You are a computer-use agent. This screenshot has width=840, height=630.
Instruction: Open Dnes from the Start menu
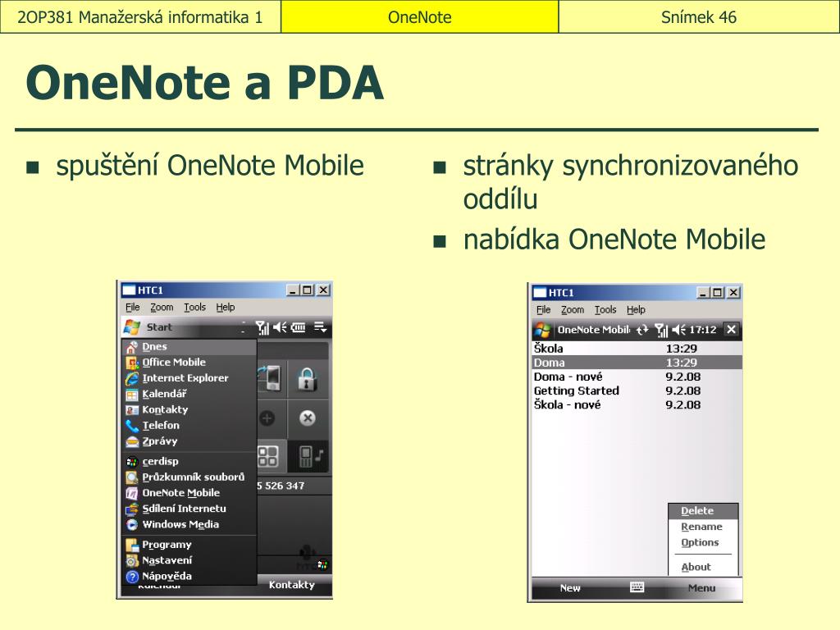click(189, 347)
